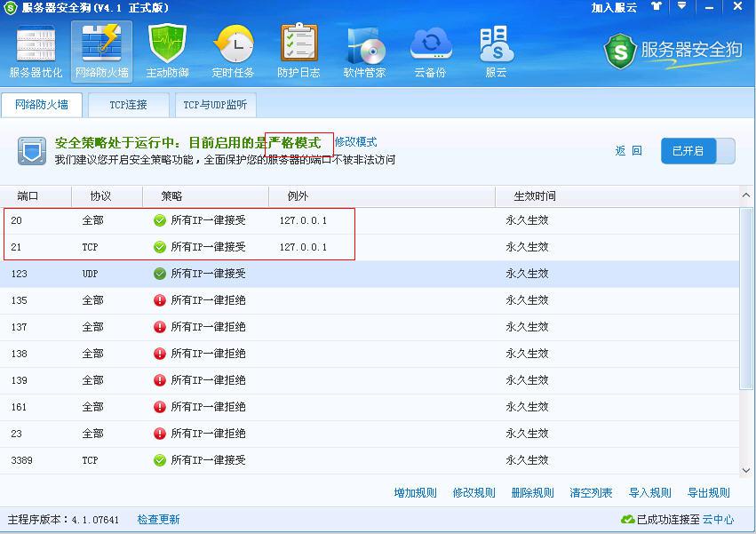Click the skin T-shirt icon in title bar
This screenshot has height=534, width=756.
[x=657, y=7]
